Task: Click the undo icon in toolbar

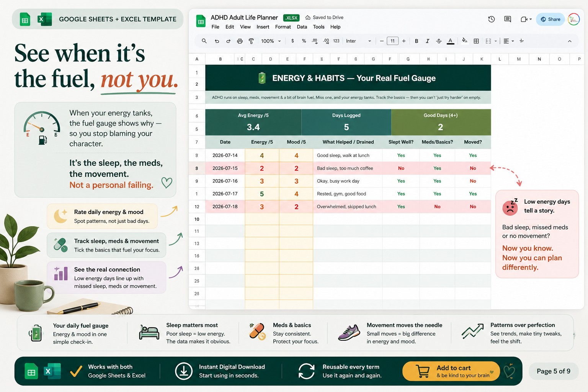Action: click(x=217, y=41)
